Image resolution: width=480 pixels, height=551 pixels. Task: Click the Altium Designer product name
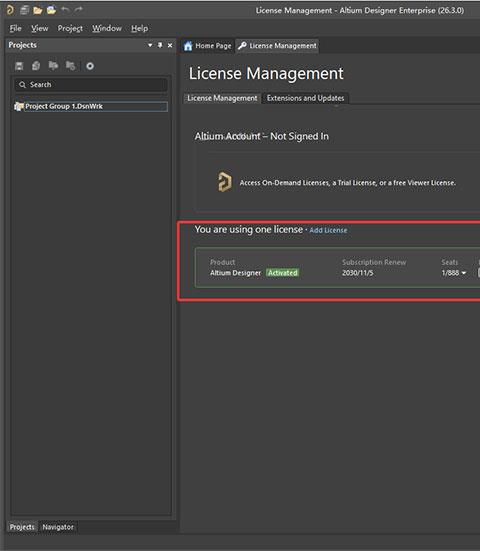click(x=235, y=273)
